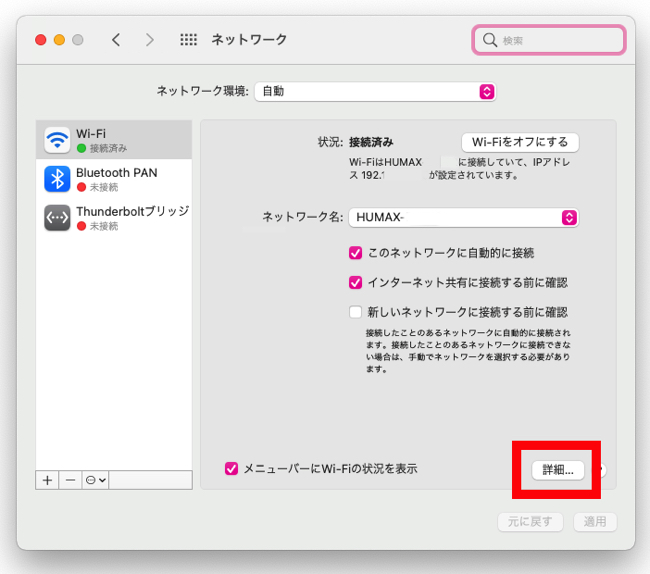The image size is (650, 574).
Task: Click the 元に戻す button
Action: 530,521
